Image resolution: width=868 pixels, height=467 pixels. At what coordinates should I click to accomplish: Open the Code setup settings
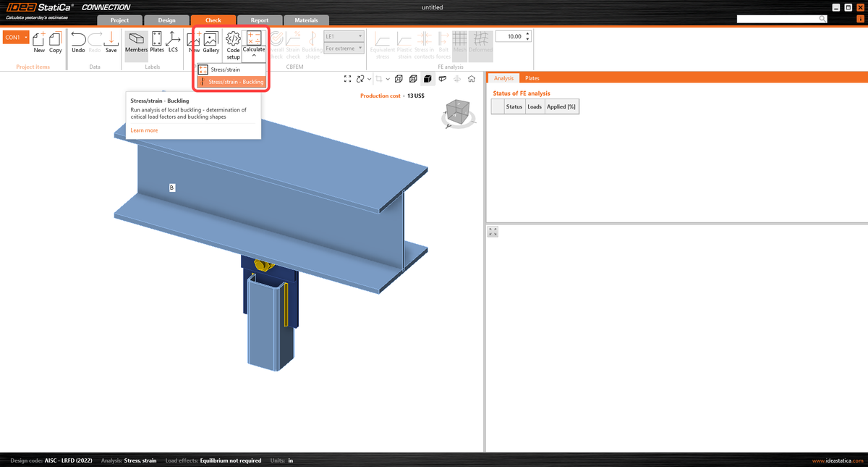(x=232, y=45)
